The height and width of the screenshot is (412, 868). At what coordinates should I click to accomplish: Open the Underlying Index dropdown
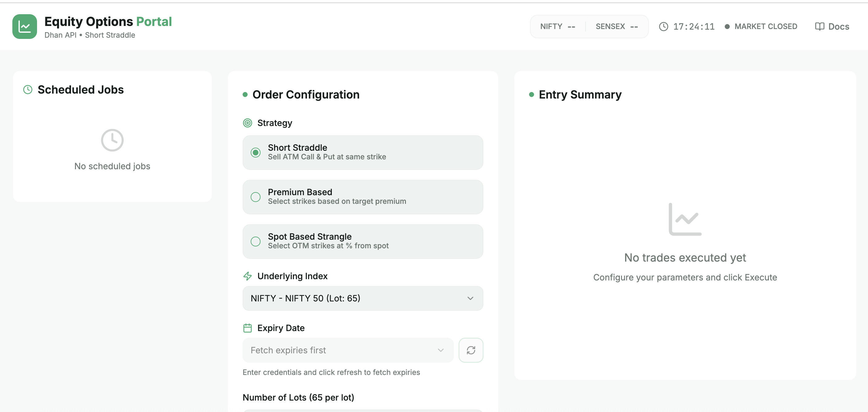tap(362, 298)
